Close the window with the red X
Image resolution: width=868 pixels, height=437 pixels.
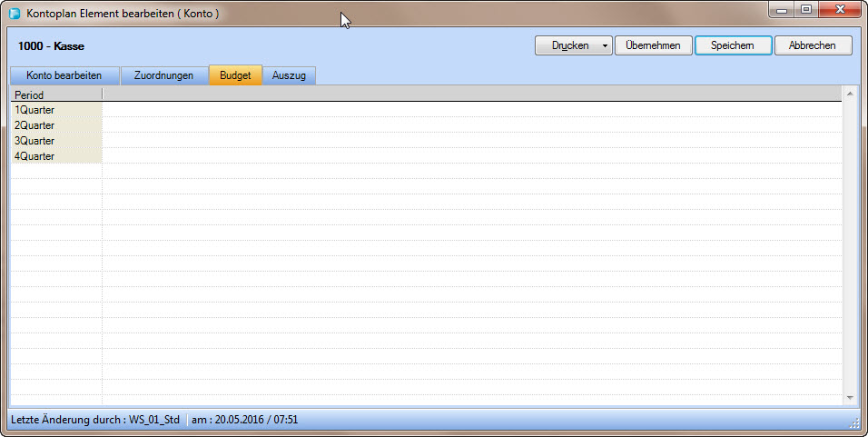(838, 9)
